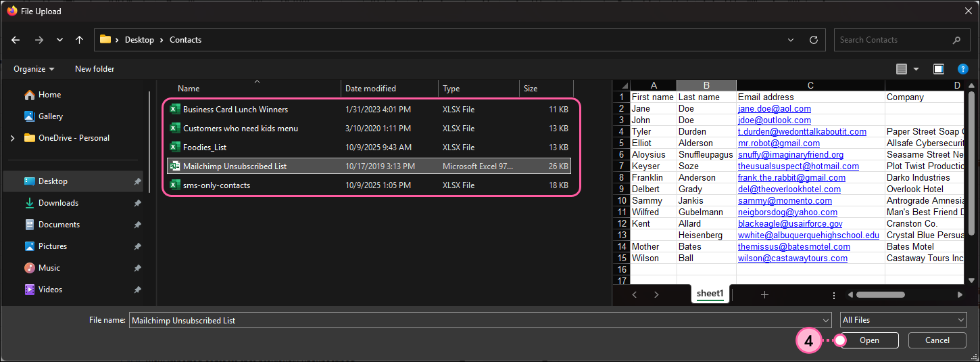Select Business Card Lunch Winners file

click(x=369, y=110)
